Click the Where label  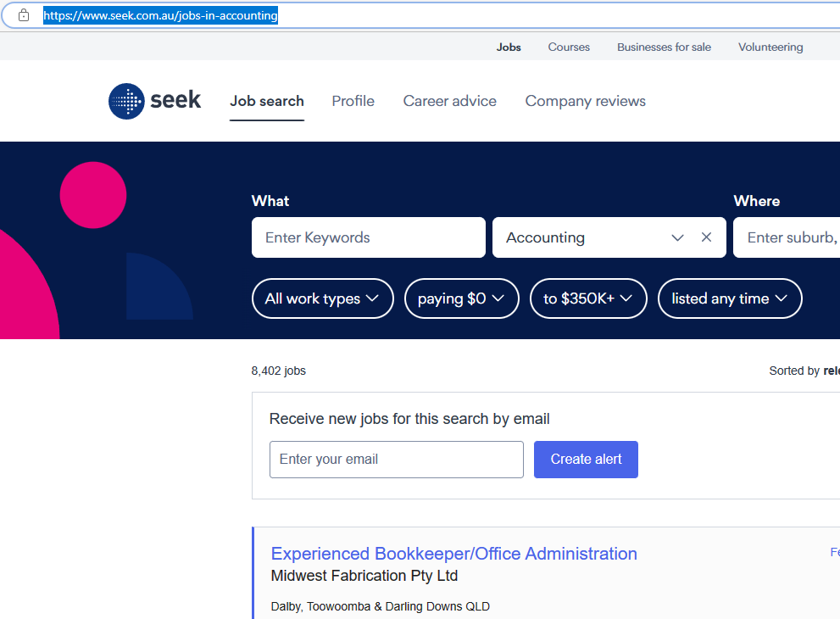(x=756, y=201)
